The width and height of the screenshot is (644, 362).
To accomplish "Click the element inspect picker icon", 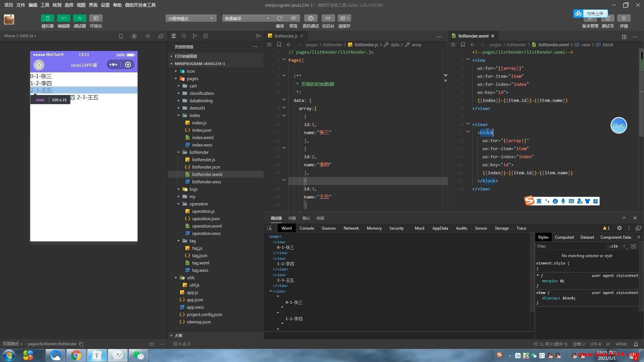I will pos(269,228).
